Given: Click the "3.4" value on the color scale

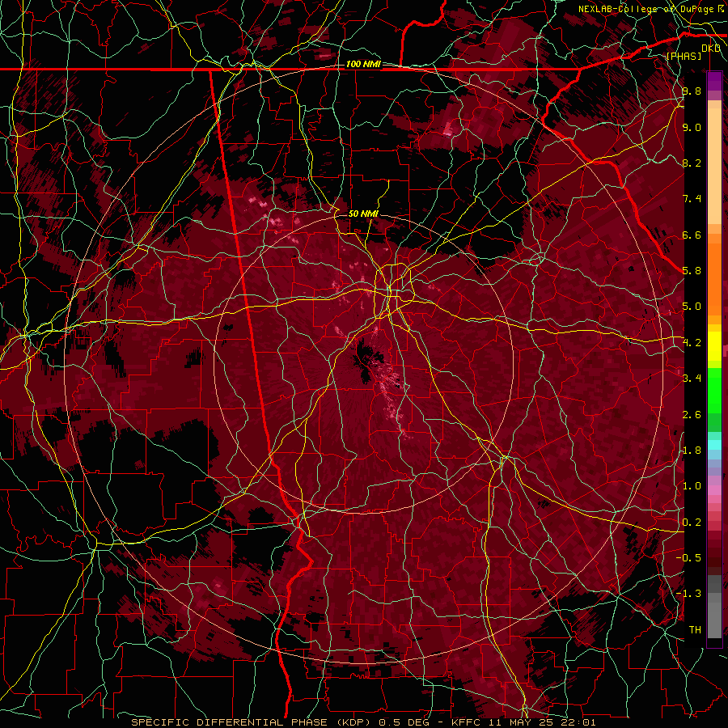Looking at the screenshot, I should (692, 379).
